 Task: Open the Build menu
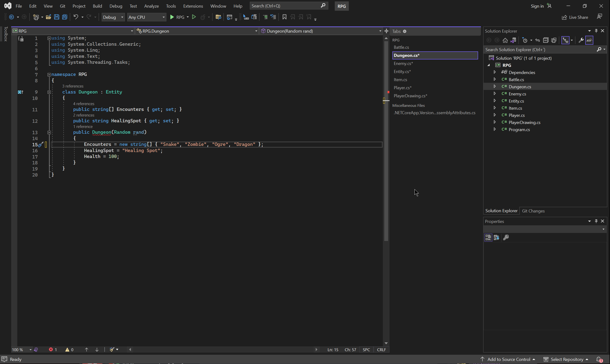pos(97,6)
